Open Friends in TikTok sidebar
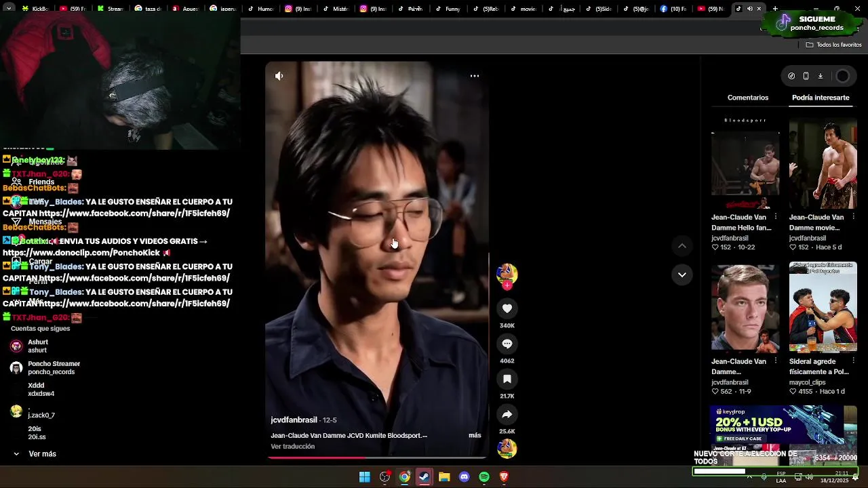This screenshot has width=868, height=488. (x=33, y=182)
